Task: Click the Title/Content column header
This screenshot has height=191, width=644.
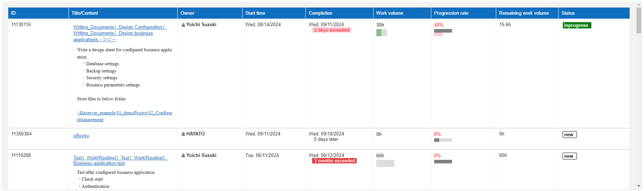Action: (123, 13)
